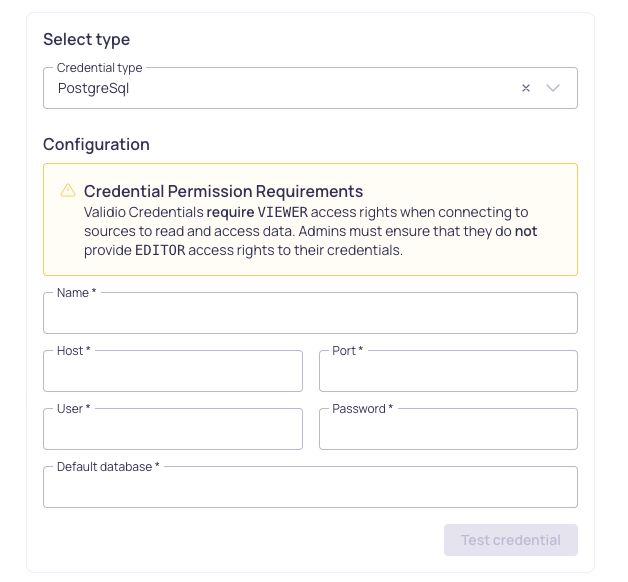Click the Password input field
Image resolution: width=628 pixels, height=582 pixels.
[x=448, y=430]
